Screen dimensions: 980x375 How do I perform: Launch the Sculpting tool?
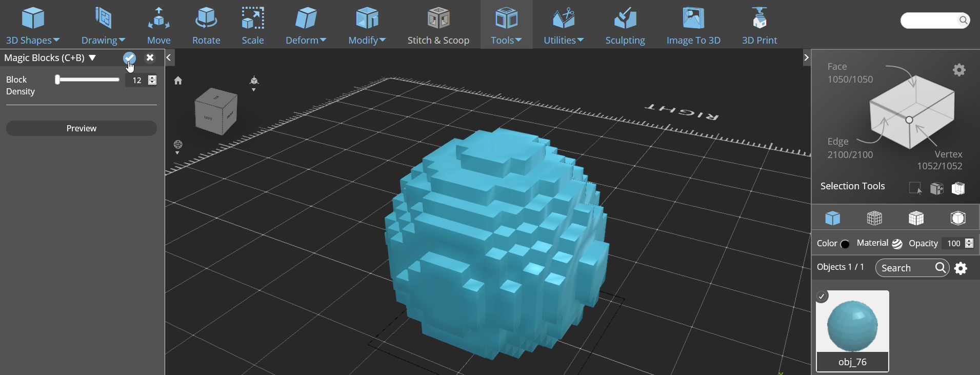tap(625, 25)
